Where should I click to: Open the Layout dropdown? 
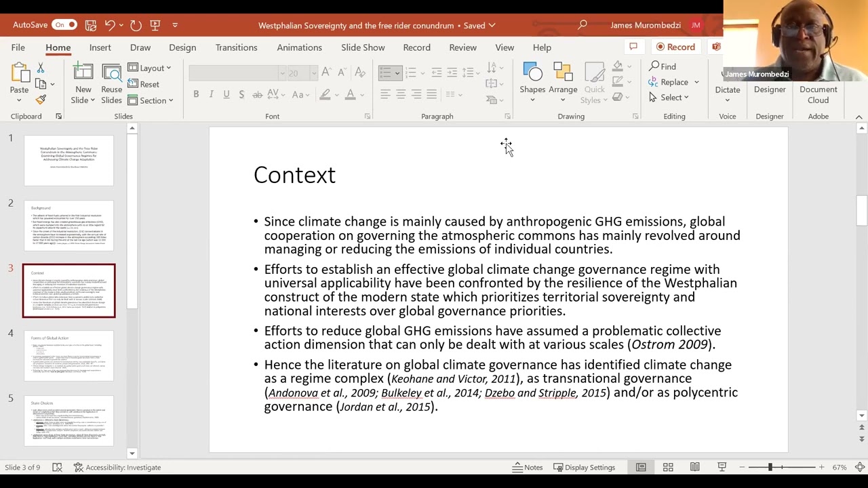[150, 68]
